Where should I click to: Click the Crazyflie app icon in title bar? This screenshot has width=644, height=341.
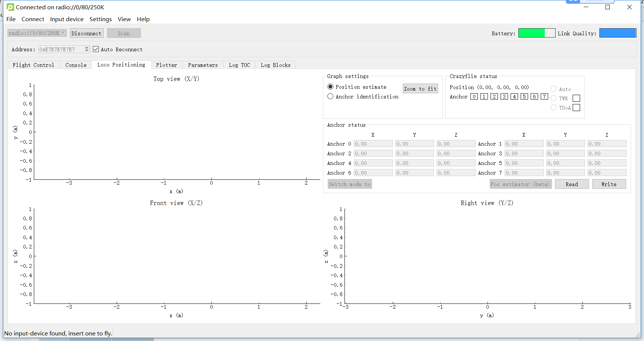(x=10, y=7)
